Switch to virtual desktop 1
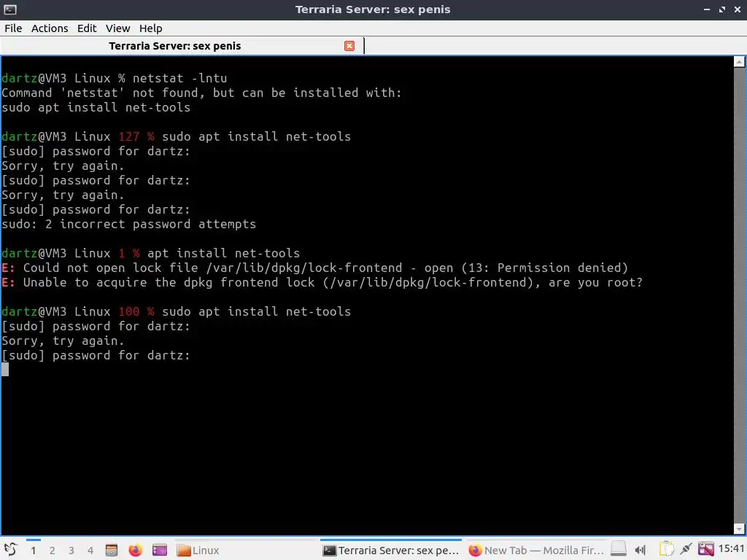Screen dimensions: 747x560 click(34, 551)
